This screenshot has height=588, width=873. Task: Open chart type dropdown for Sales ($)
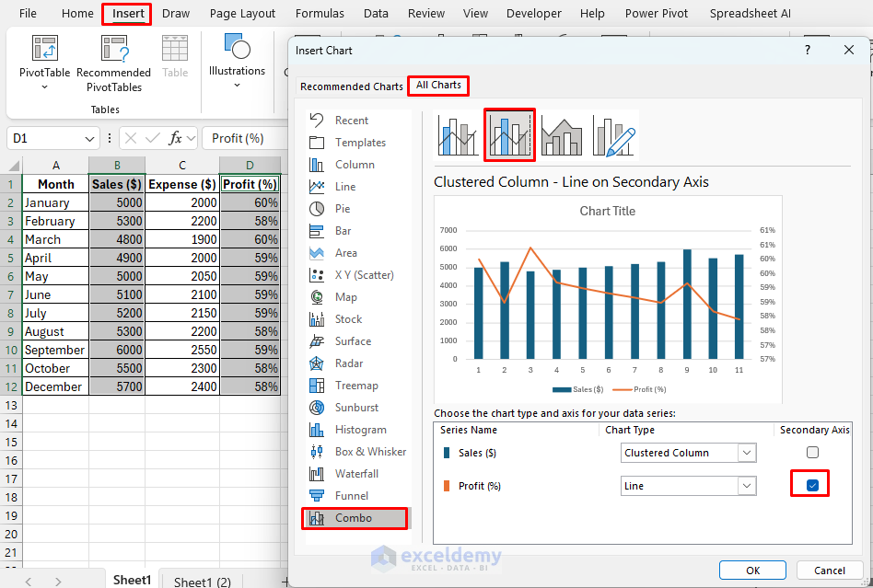[x=747, y=453]
